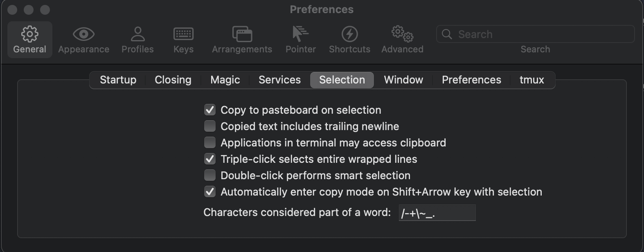
Task: Disable automatic copy mode on Shift+Arrow
Action: tap(210, 191)
